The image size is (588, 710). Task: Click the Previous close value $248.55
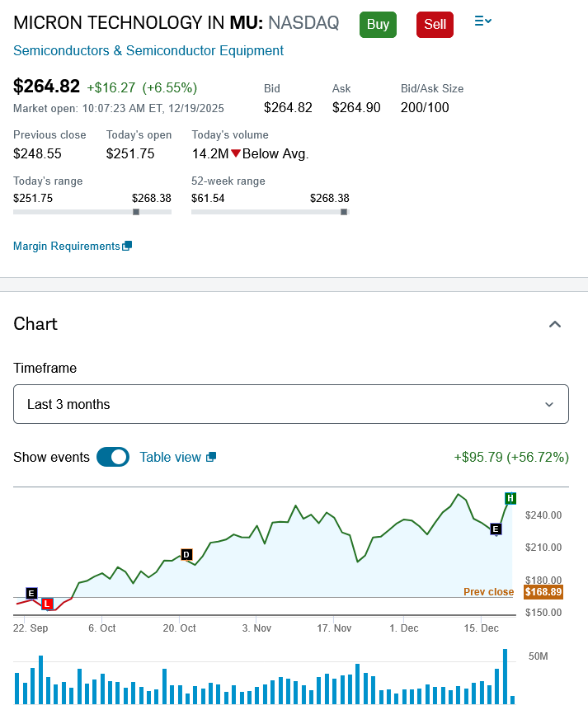pos(37,153)
